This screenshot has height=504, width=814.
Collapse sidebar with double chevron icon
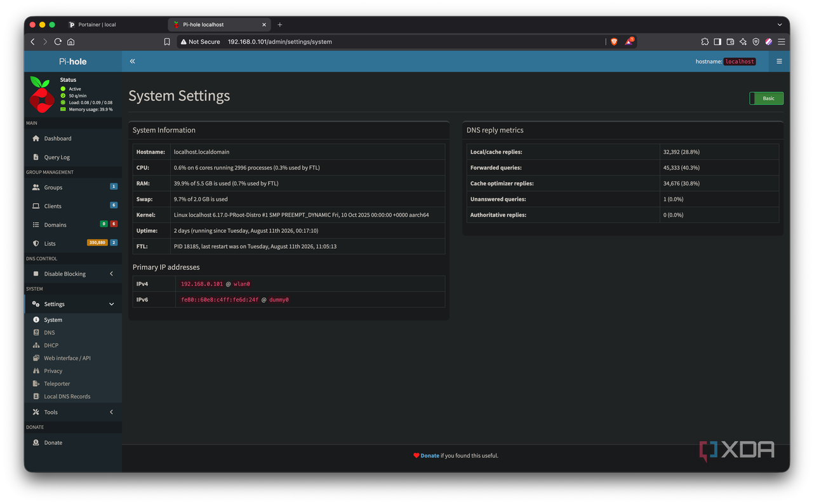pyautogui.click(x=132, y=62)
